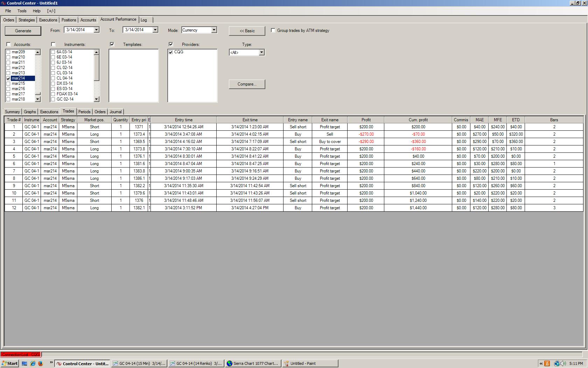Select the $1,440.00 cumulative profit cell
588x368 pixels.
point(418,208)
